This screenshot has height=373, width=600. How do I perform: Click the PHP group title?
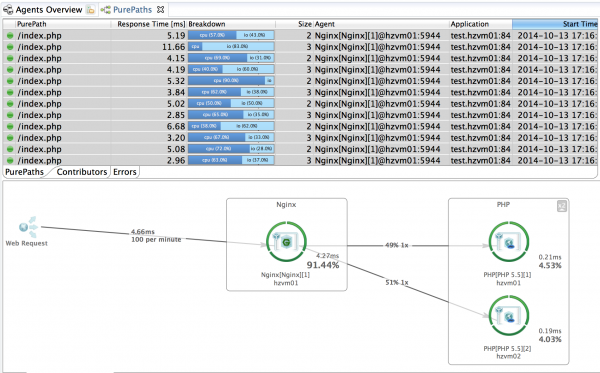point(503,205)
